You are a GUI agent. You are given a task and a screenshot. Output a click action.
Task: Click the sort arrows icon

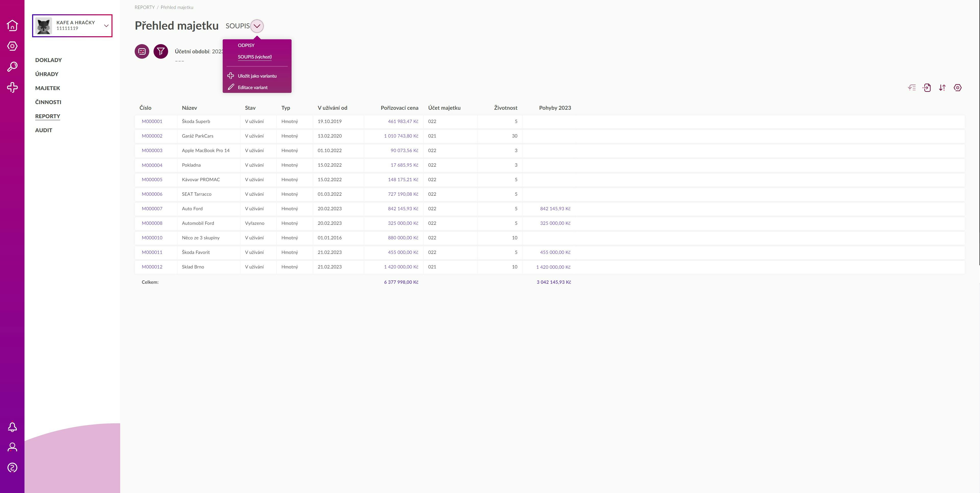942,88
